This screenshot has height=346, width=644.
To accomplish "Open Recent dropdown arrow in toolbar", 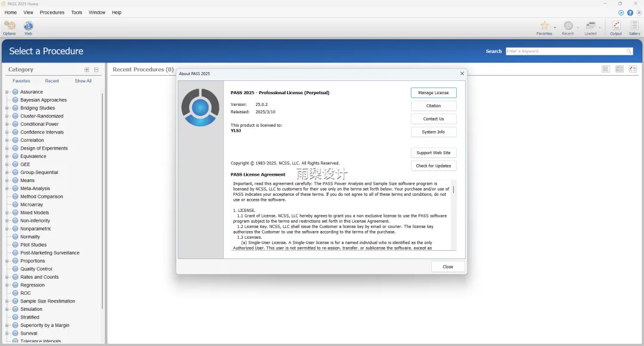I will click(578, 27).
